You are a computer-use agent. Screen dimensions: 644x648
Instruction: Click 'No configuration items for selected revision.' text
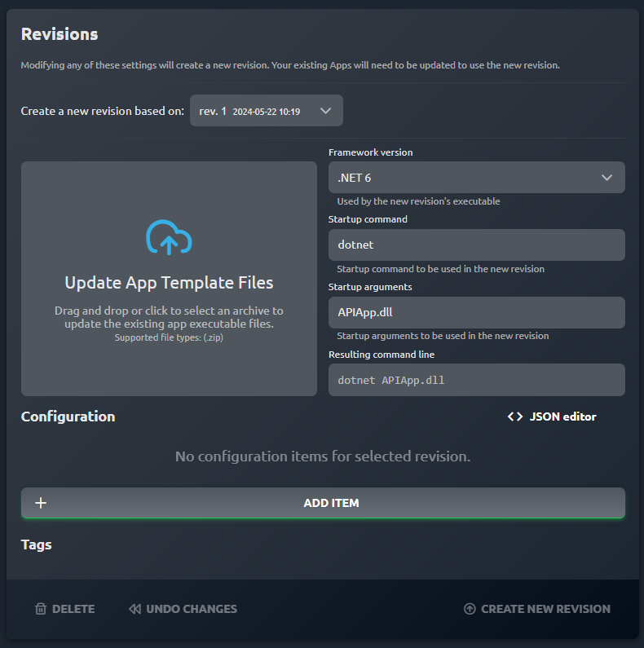coord(323,456)
